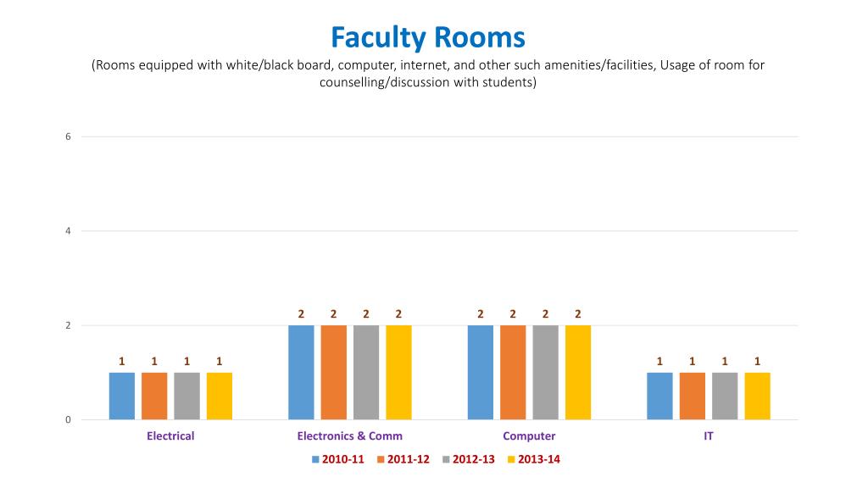Select the orange 2011-12 legend swatch
The height and width of the screenshot is (488, 868).
381,459
